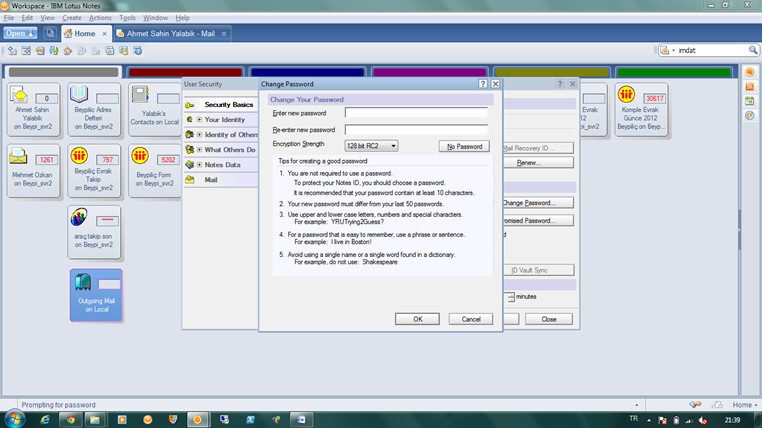The image size is (762, 428).
Task: Open the Sametime orange sidebar icon
Action: 750,72
